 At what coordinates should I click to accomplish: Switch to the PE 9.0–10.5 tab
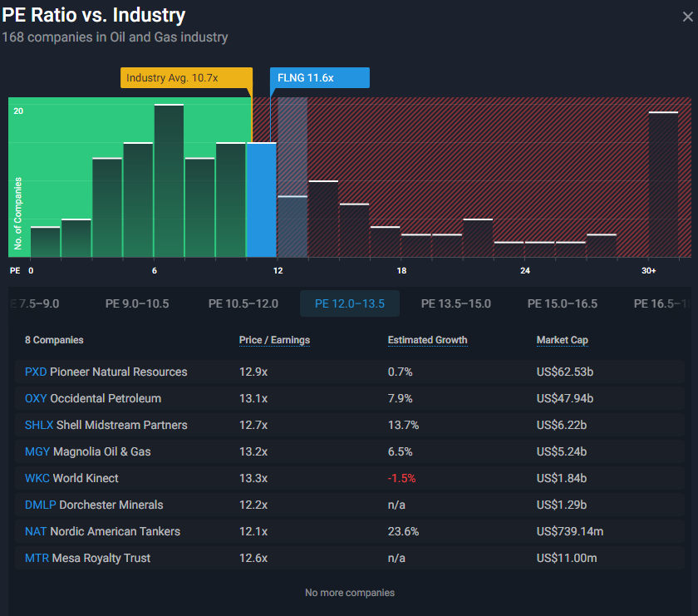click(137, 303)
